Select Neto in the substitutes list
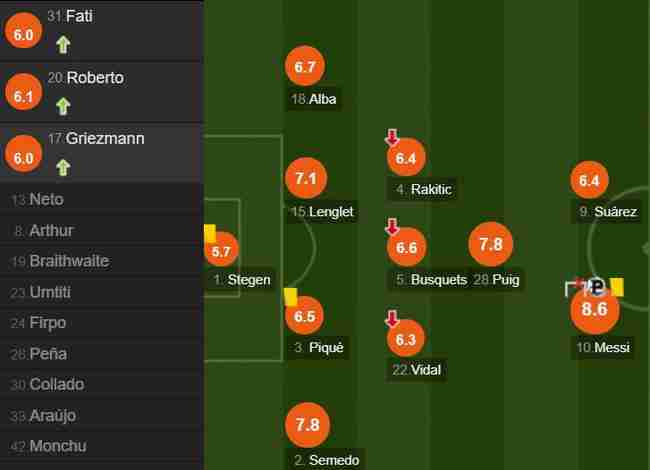 (102, 199)
